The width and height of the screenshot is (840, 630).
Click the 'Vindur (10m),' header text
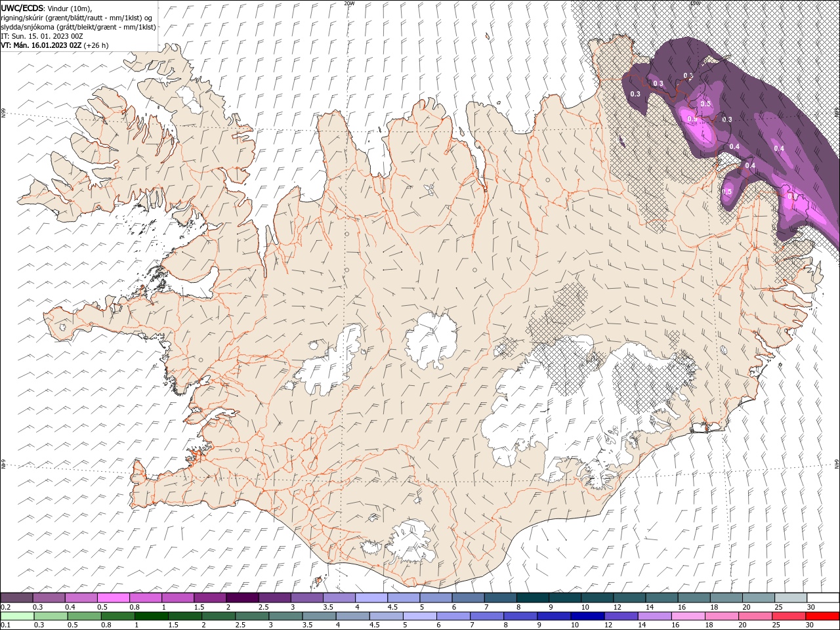coord(70,8)
